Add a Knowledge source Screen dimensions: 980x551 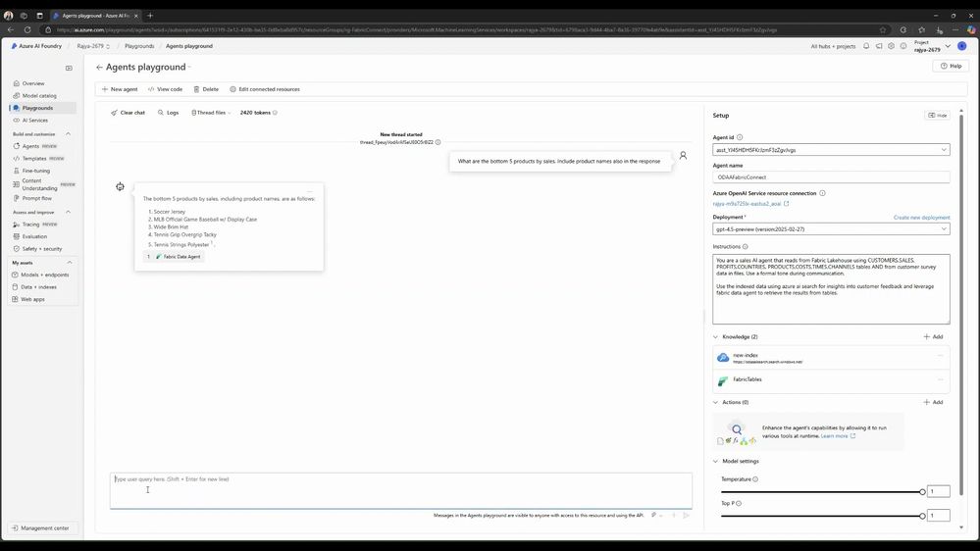[933, 336]
